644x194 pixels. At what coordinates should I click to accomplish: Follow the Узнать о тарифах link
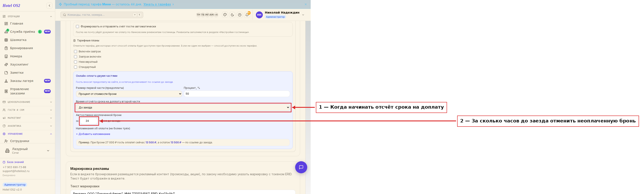click(x=157, y=4)
